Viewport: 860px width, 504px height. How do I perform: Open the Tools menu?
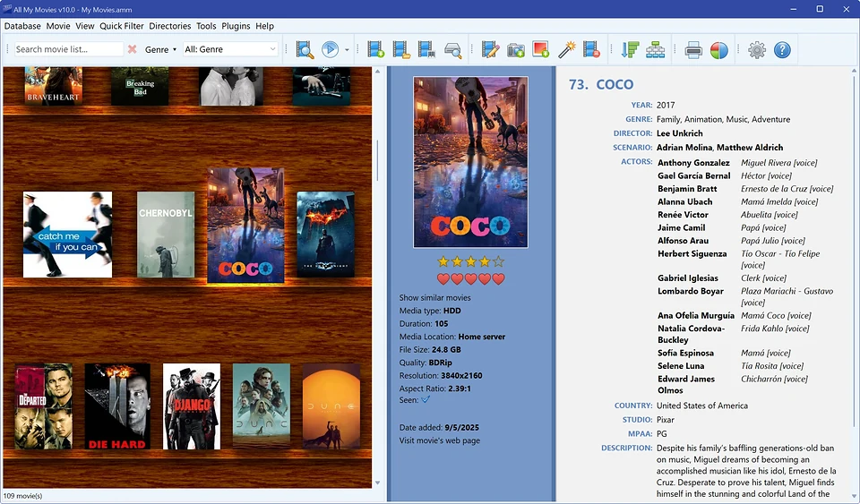click(x=206, y=26)
